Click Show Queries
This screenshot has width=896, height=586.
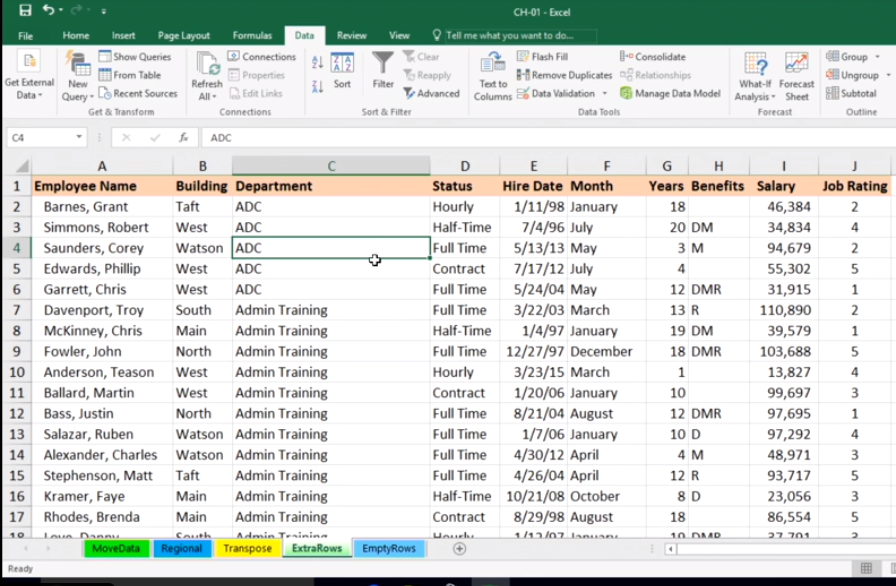click(135, 57)
